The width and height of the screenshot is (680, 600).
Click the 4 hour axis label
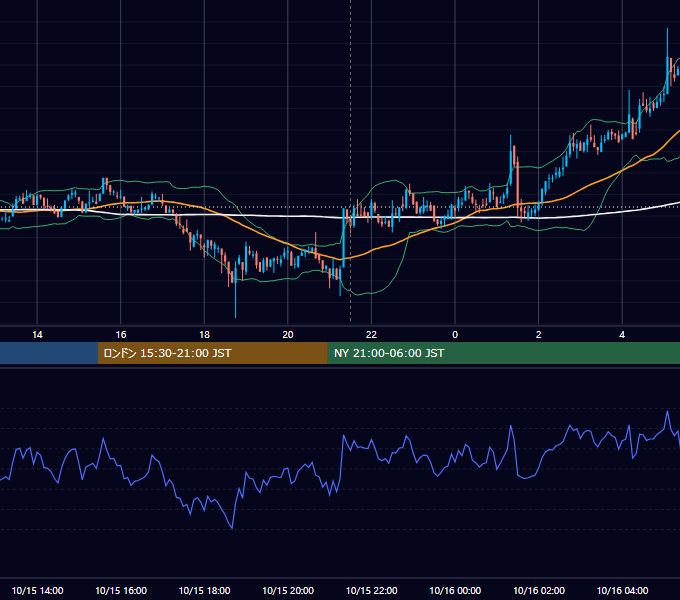[622, 335]
